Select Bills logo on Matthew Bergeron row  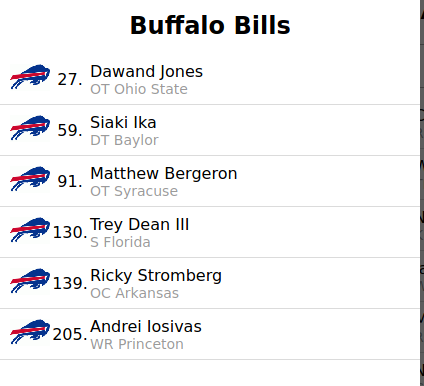click(30, 179)
